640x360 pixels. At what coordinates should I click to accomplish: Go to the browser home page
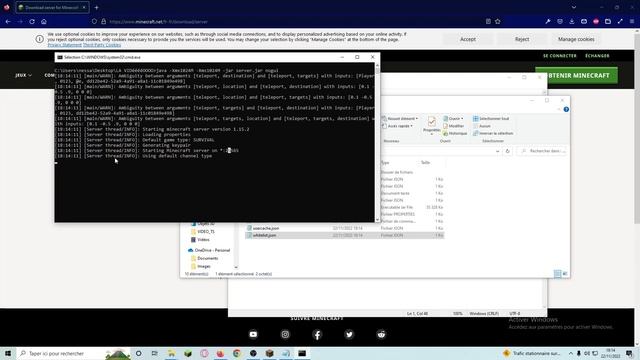click(44, 22)
